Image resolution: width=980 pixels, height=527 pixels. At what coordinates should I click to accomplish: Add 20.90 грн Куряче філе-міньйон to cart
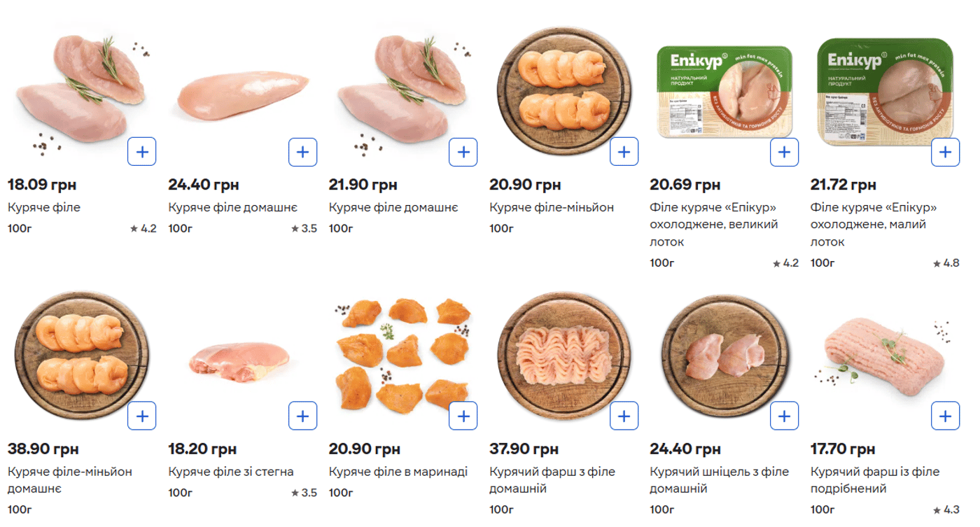pos(624,152)
